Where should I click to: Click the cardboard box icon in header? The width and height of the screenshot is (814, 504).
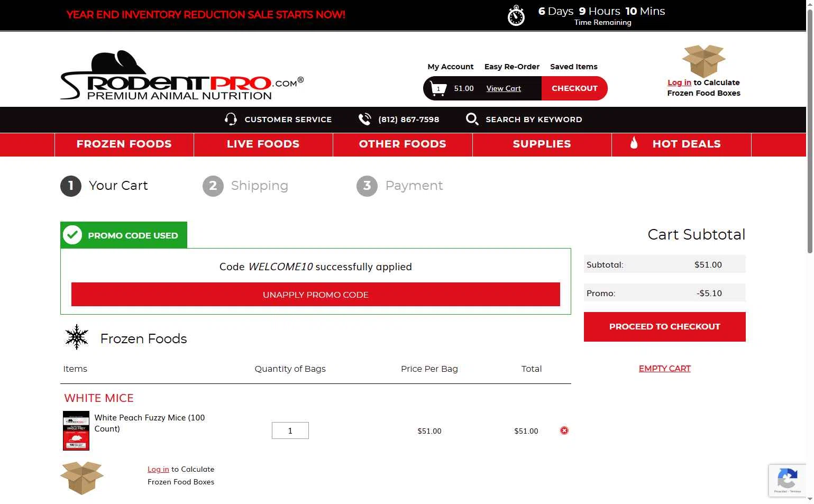703,61
